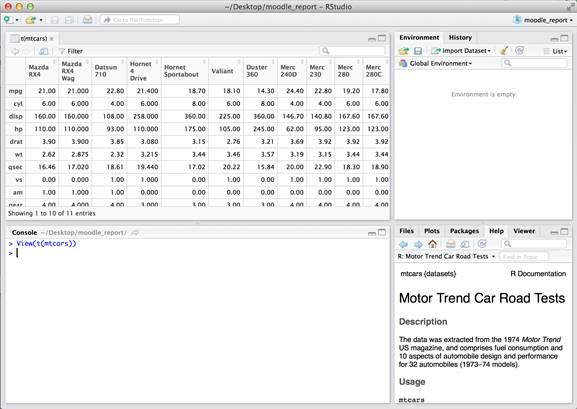Click the Console tab title
Screen dimensions: 577x409
click(24, 233)
